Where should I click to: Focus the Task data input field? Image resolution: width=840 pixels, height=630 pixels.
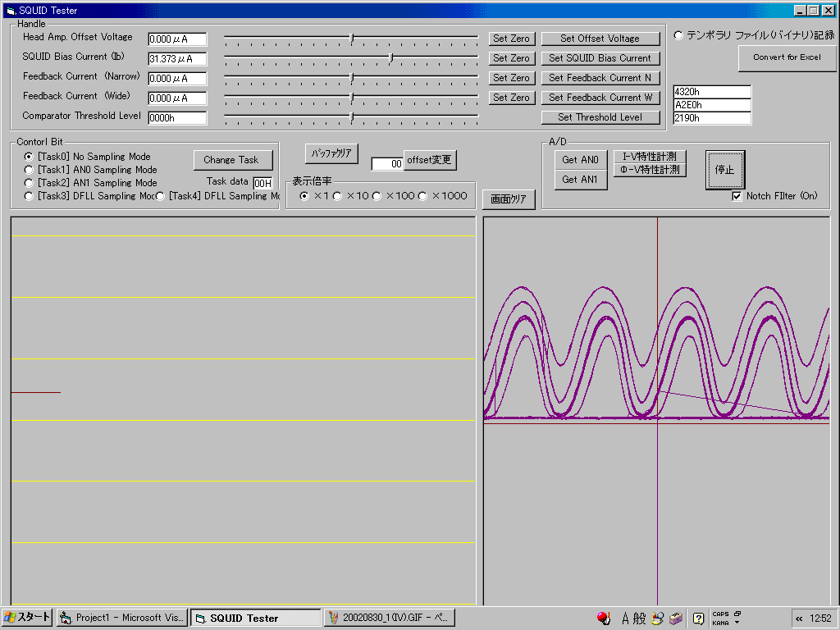(262, 183)
